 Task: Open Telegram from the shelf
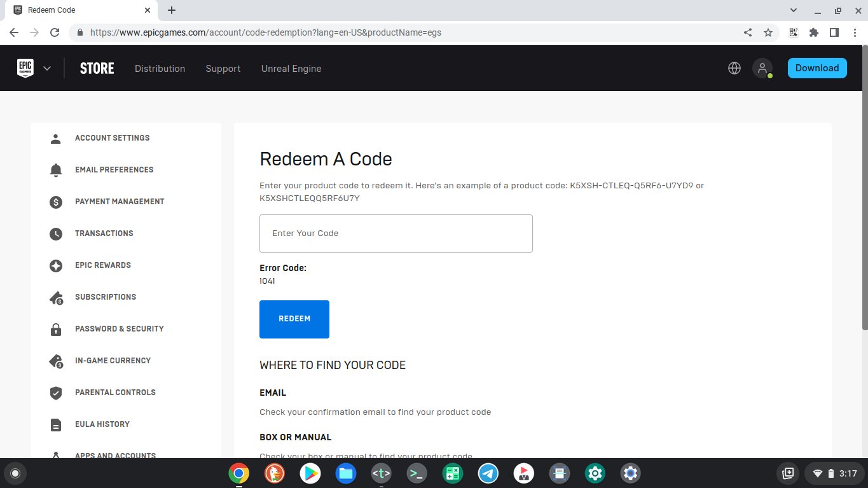click(488, 473)
